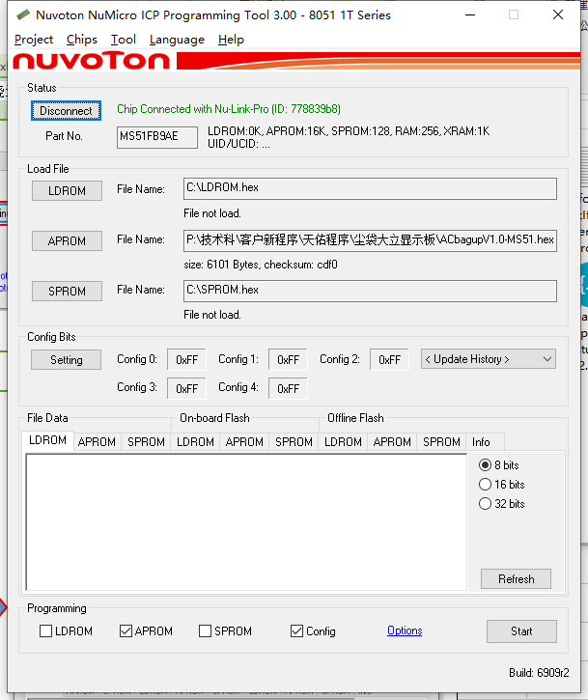Click the Config 3 value field
The height and width of the screenshot is (700, 588).
click(186, 388)
